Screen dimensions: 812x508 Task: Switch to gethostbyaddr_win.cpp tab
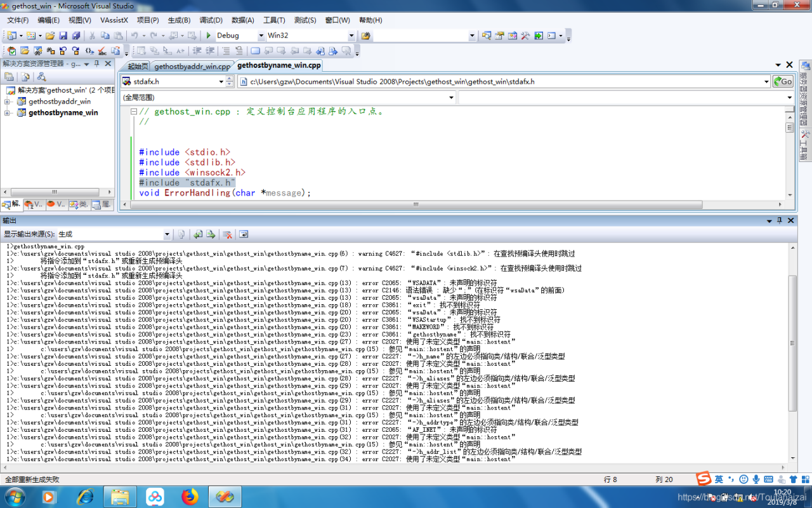point(192,66)
